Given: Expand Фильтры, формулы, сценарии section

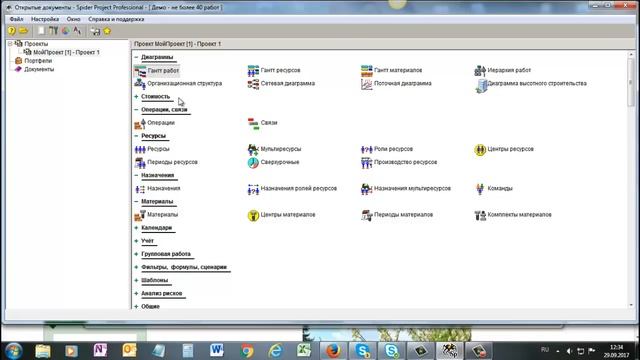Looking at the screenshot, I should [136, 267].
